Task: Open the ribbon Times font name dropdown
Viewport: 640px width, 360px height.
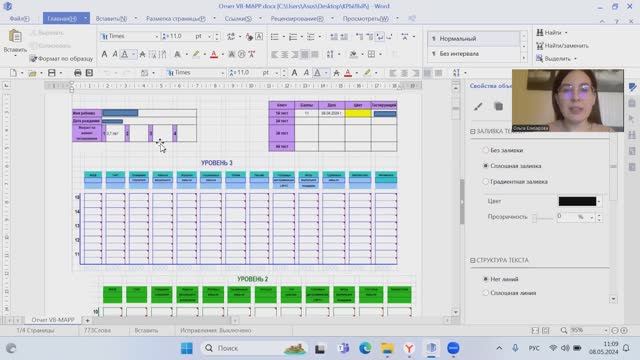Action: (156, 36)
